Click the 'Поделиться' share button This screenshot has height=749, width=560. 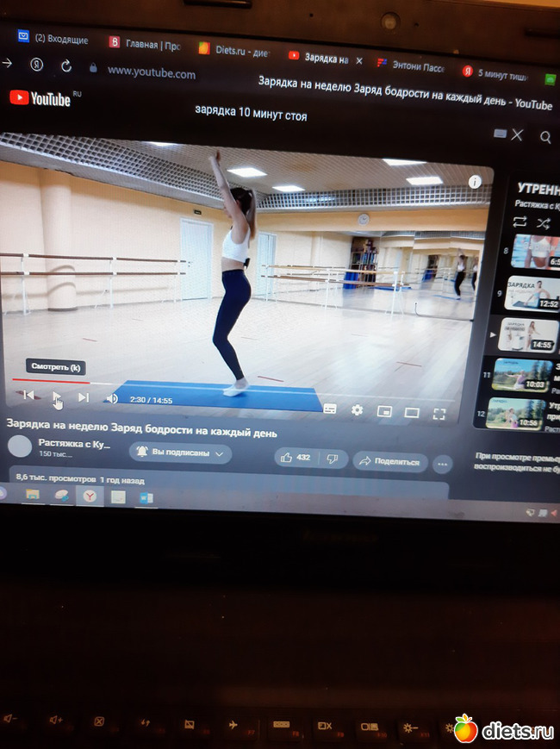click(x=390, y=461)
